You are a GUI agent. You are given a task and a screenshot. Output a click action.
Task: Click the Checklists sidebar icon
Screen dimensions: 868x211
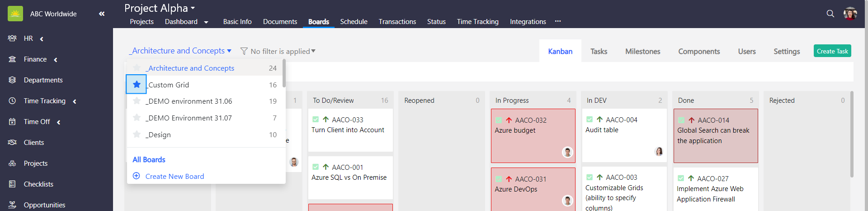click(12, 184)
